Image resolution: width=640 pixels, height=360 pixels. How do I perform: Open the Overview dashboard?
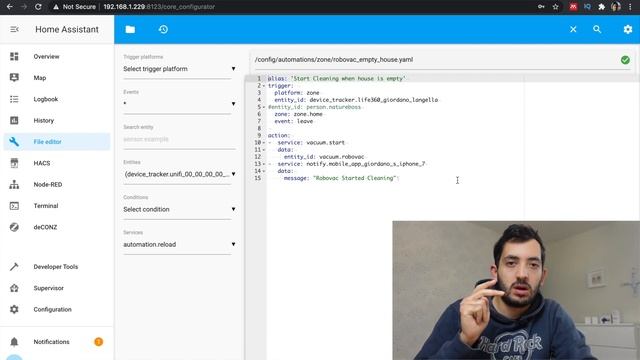(47, 56)
